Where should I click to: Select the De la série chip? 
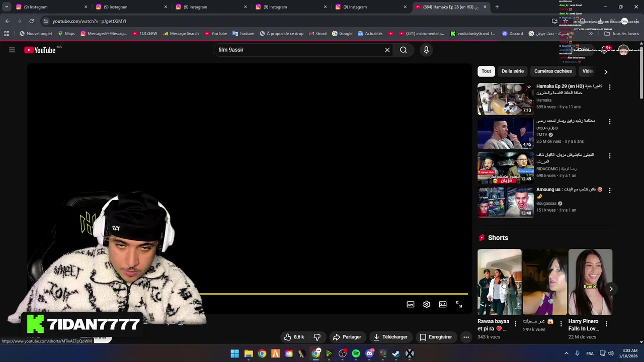point(513,71)
